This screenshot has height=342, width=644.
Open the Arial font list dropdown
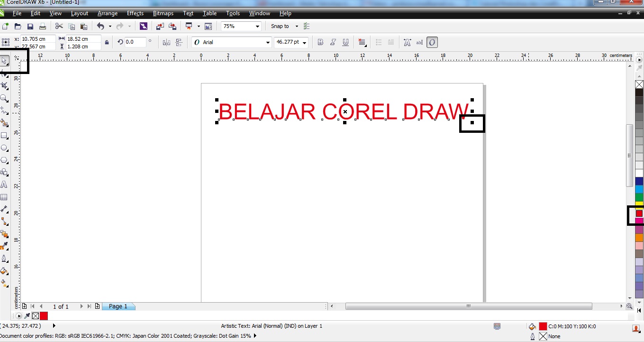click(268, 42)
